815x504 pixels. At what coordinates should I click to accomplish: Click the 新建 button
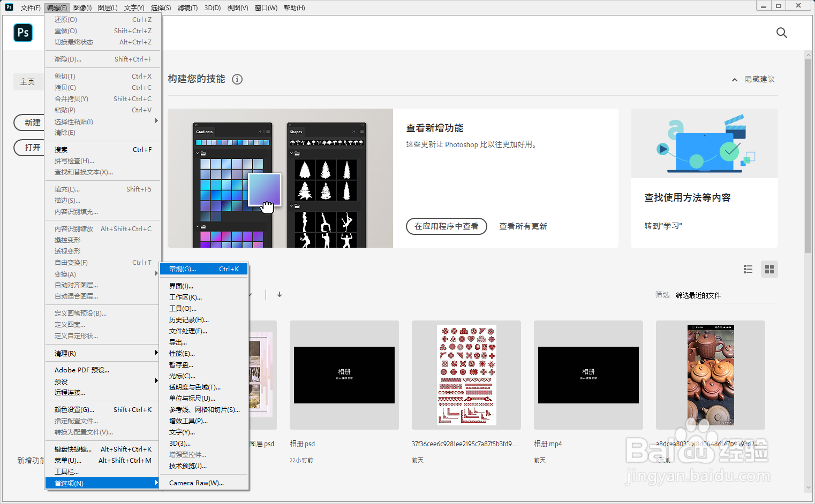tap(29, 123)
